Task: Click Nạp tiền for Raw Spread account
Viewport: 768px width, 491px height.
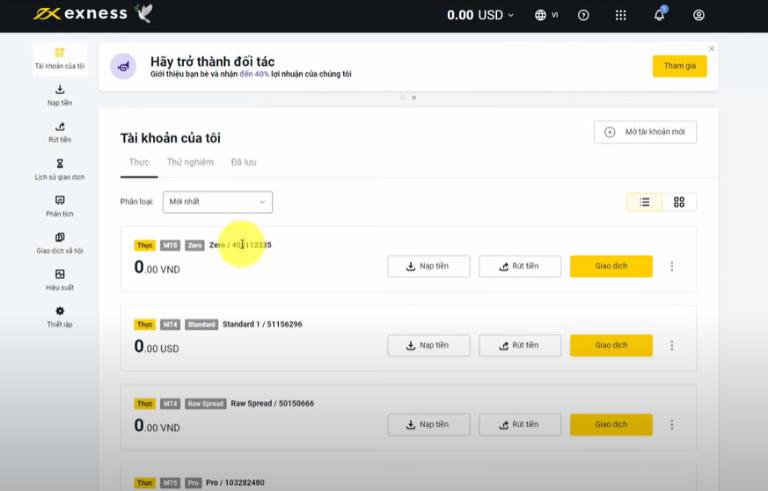Action: [x=429, y=424]
